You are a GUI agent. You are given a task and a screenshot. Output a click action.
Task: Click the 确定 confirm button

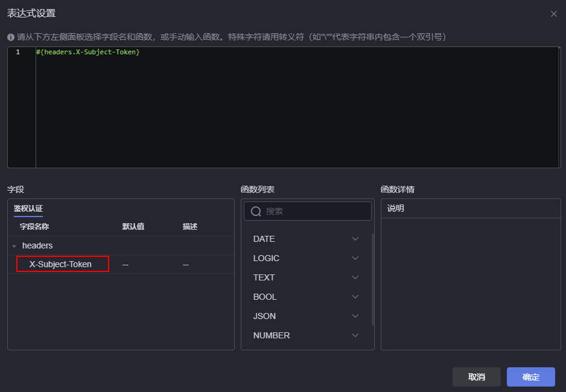point(530,377)
